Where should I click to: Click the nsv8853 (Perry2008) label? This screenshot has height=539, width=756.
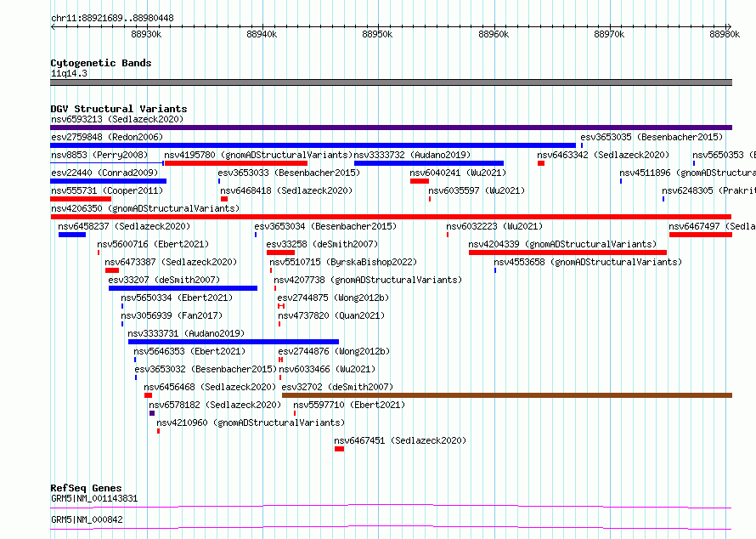(99, 155)
